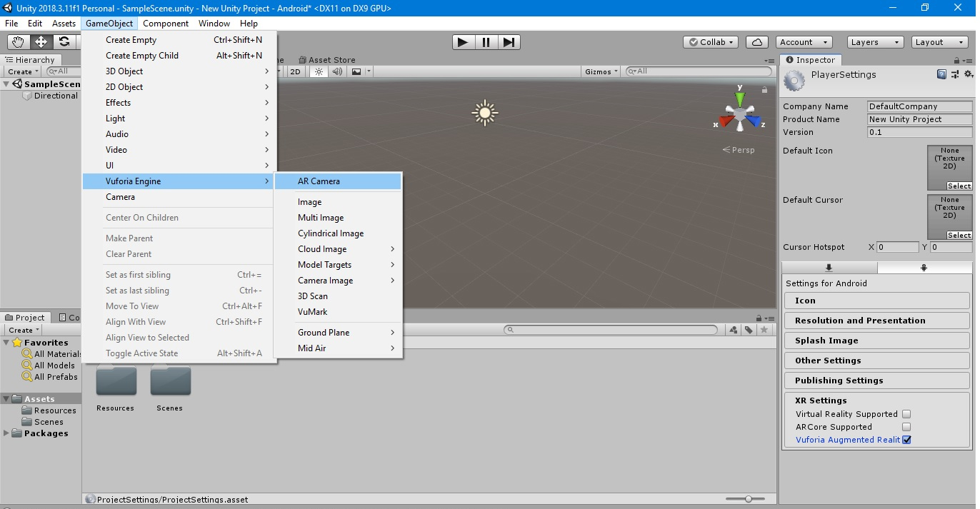Switch to standalone platform download-arrow tab
Image resolution: width=980 pixels, height=509 pixels.
pos(829,268)
